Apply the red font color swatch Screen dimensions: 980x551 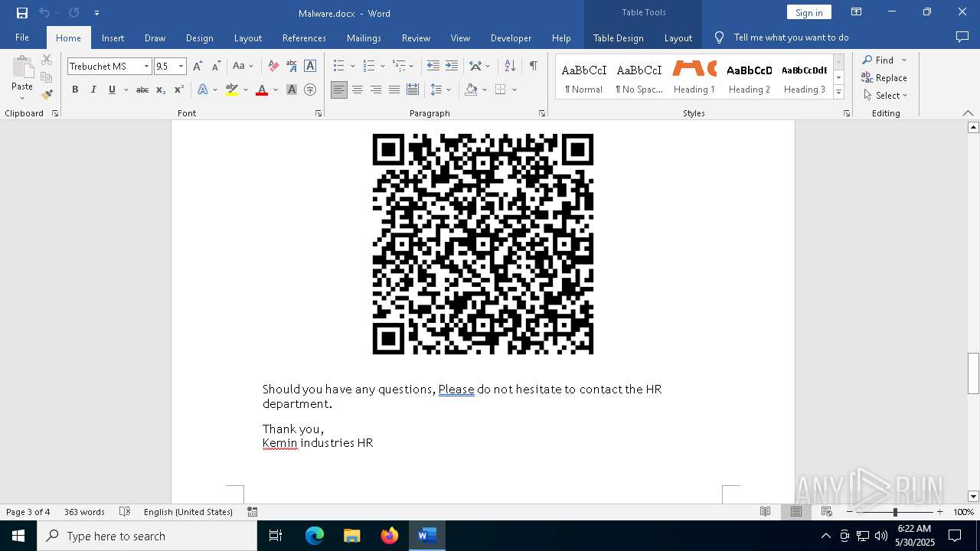[x=262, y=90]
